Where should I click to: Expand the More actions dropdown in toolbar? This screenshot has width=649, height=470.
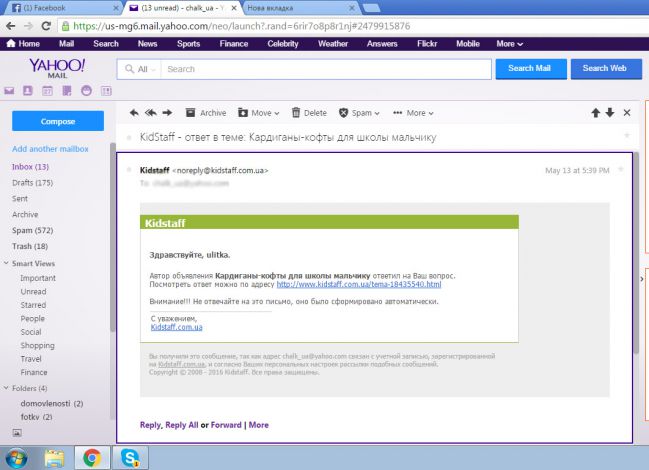click(414, 113)
